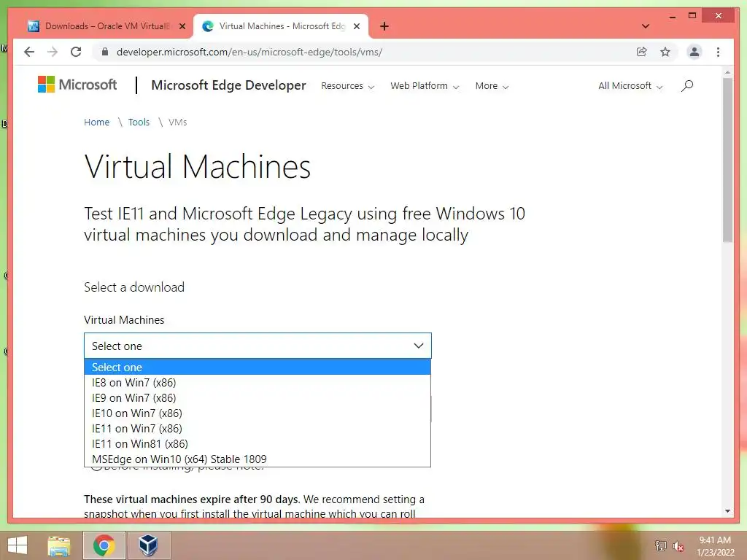Select MSEdge on Win10 (x64) Stable 1809
The image size is (747, 560).
click(258, 459)
